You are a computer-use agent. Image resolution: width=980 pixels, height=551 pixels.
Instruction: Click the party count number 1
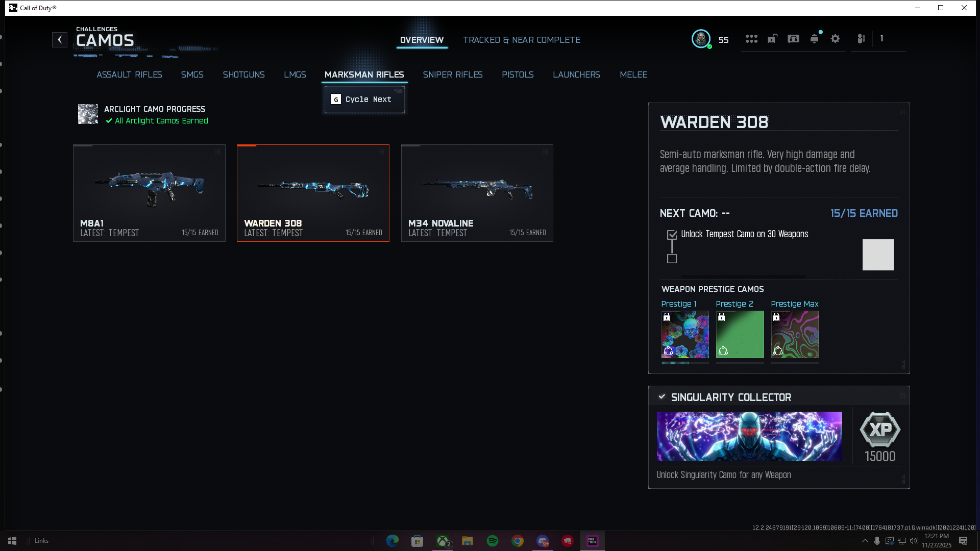click(881, 39)
